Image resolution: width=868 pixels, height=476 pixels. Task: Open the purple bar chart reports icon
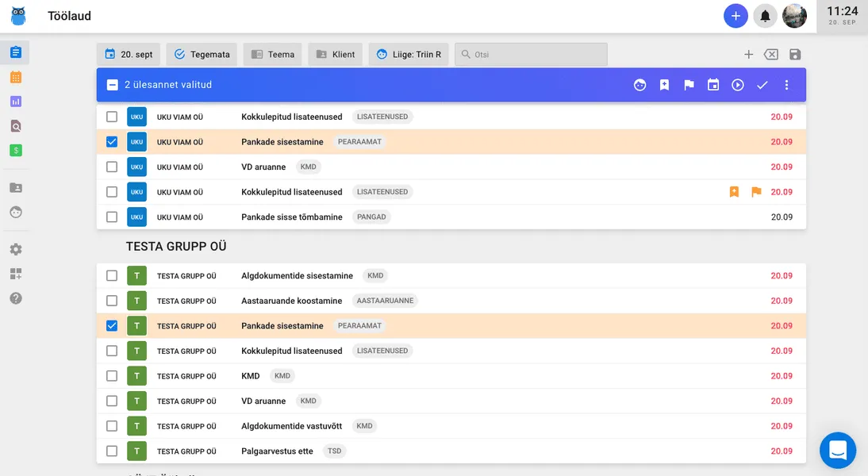point(16,102)
